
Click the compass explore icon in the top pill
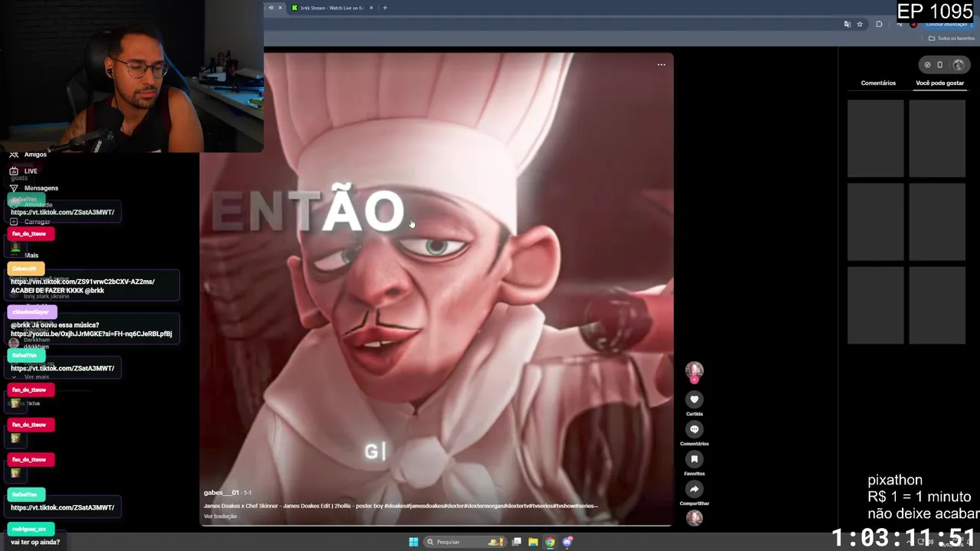pyautogui.click(x=927, y=65)
